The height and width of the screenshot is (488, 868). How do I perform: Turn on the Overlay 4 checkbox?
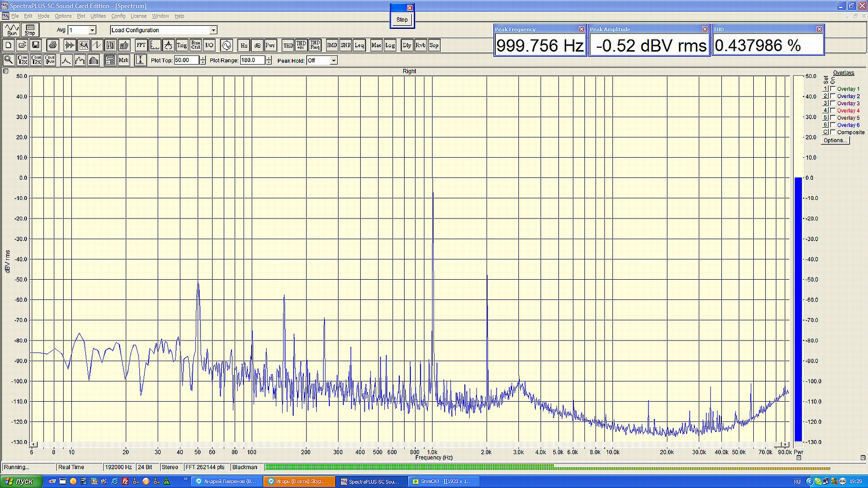tap(833, 110)
